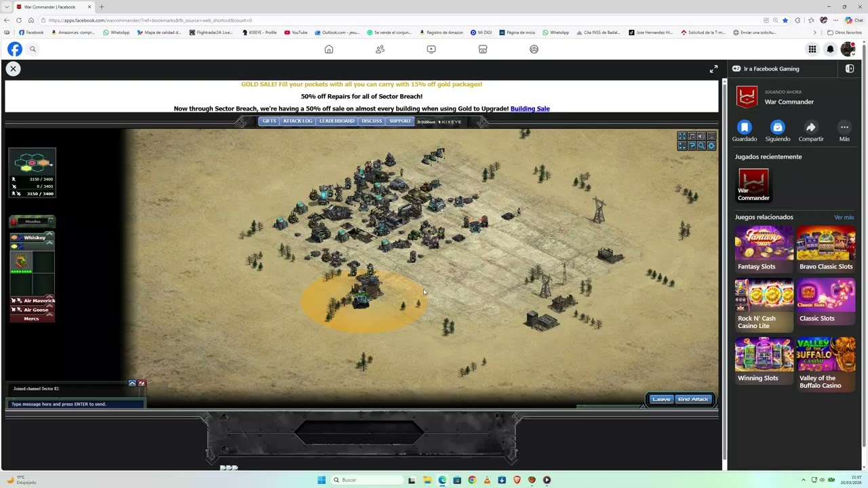868x488 pixels.
Task: Open the Copilot Chat button
Action: [853, 20]
